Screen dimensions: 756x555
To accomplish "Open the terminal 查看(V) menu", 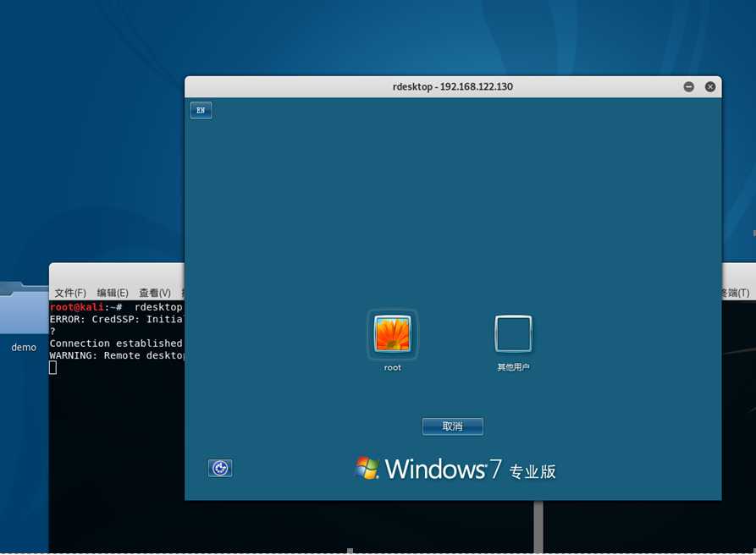I will point(155,293).
